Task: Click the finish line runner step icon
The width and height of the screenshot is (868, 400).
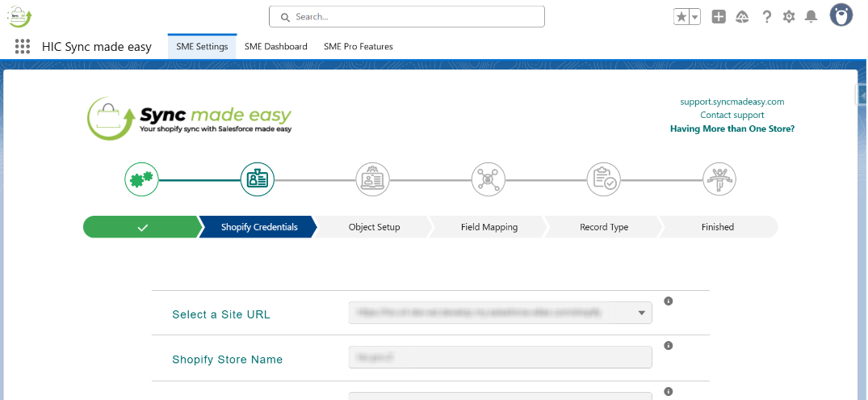Action: pyautogui.click(x=719, y=179)
